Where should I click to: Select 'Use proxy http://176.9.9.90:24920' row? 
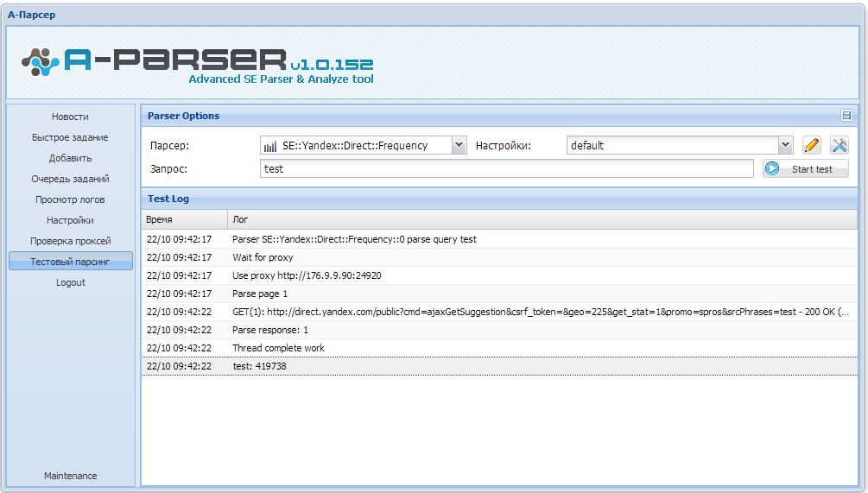click(x=499, y=275)
